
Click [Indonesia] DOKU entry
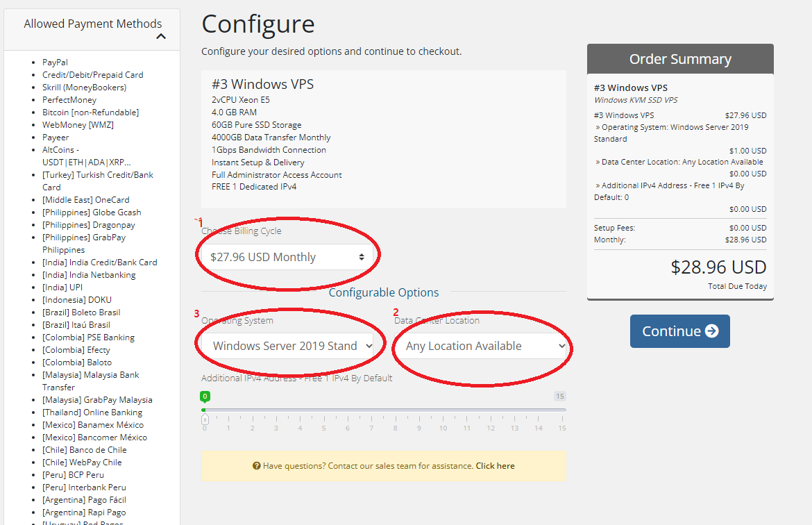77,299
